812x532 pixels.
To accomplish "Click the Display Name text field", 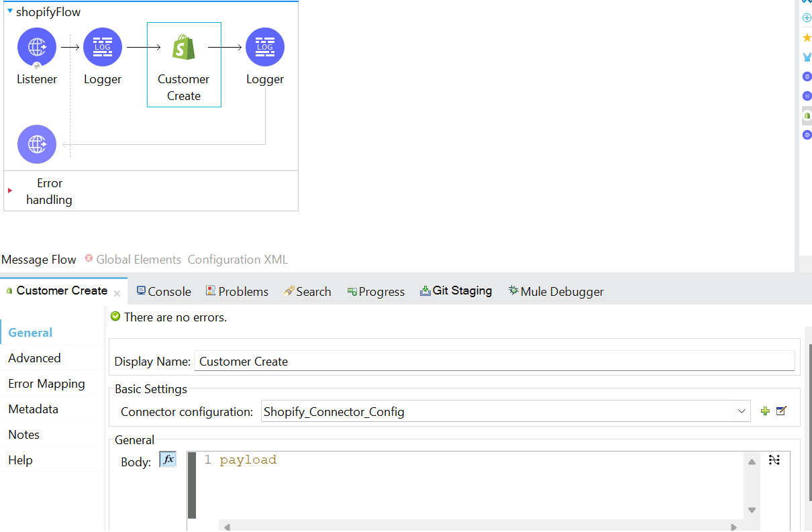I will pos(494,361).
